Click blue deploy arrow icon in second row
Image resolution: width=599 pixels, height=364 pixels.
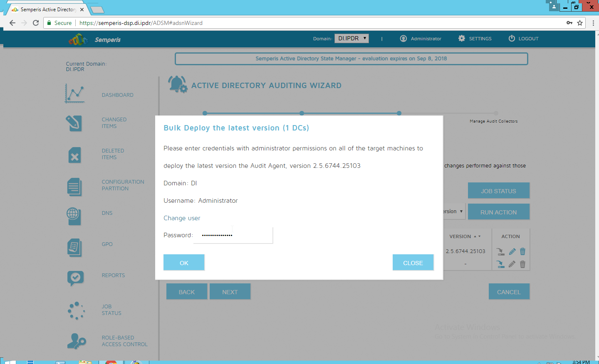point(500,264)
